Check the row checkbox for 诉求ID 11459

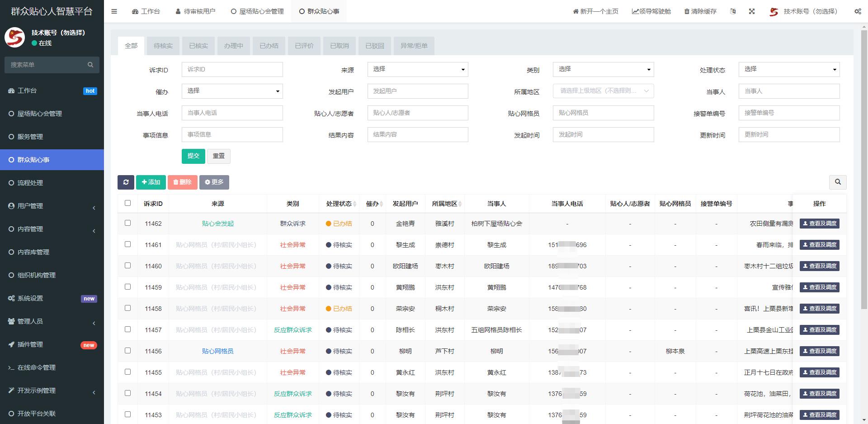pos(127,287)
